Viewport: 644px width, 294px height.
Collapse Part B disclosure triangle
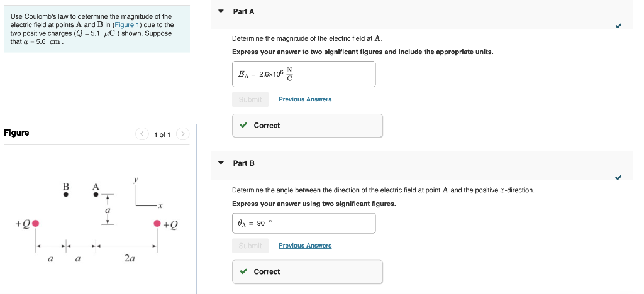(221, 163)
